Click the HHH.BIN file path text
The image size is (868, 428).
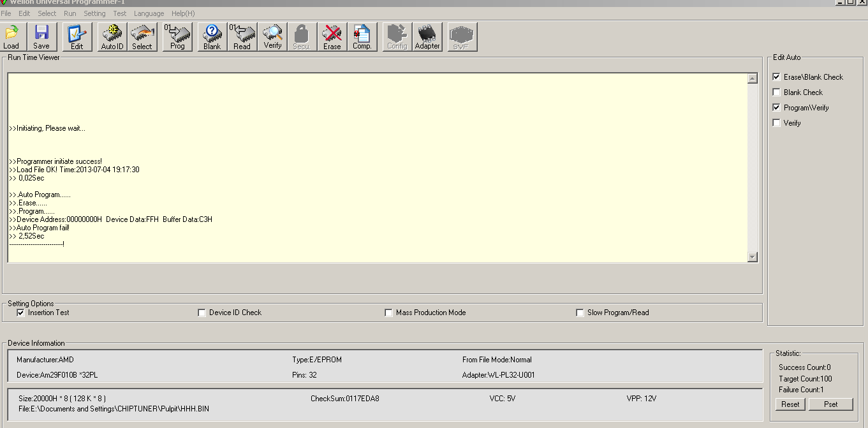click(114, 409)
